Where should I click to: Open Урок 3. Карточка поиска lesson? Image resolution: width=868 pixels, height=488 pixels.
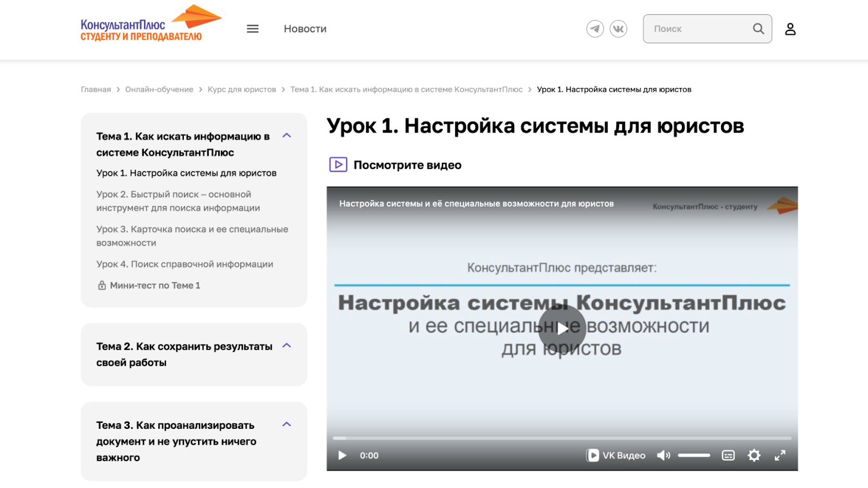[x=192, y=236]
